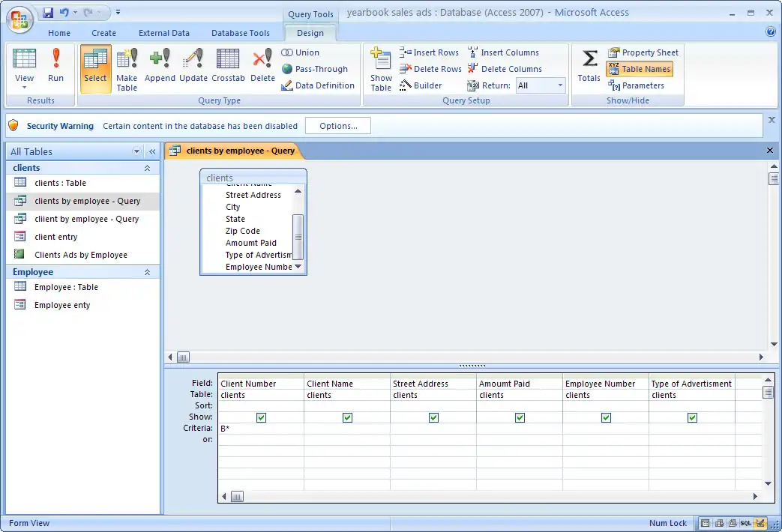Image resolution: width=782 pixels, height=532 pixels.
Task: Choose the Append query type
Action: 160,66
